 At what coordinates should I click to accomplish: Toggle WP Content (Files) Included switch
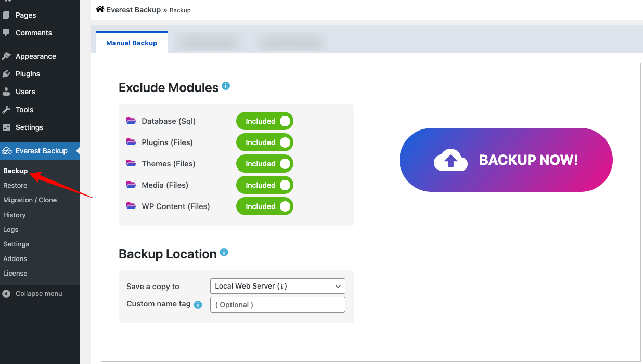pyautogui.click(x=265, y=206)
